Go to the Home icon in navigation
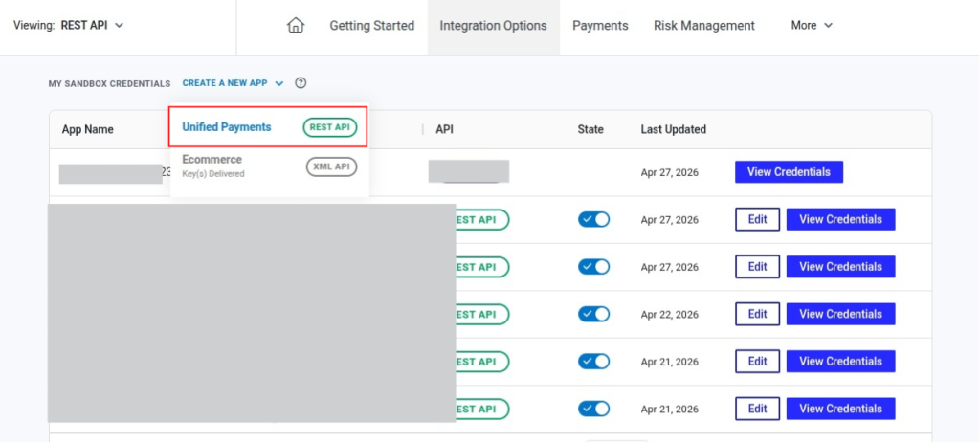Image resolution: width=980 pixels, height=443 pixels. click(x=295, y=25)
